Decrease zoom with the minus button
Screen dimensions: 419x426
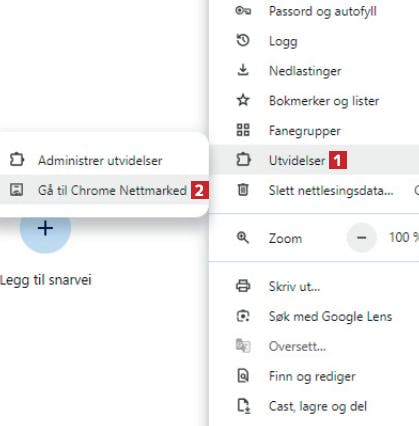pyautogui.click(x=362, y=238)
